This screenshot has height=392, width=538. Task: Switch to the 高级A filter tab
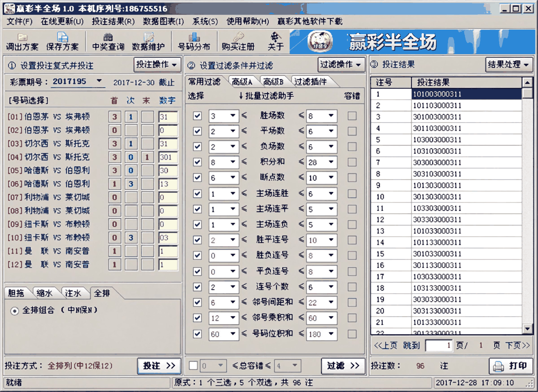[x=242, y=82]
